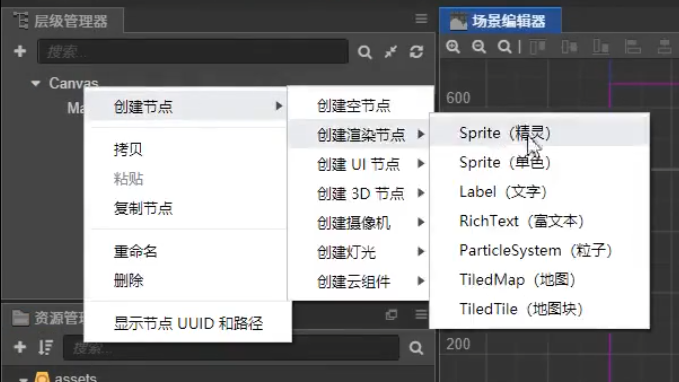Screen dimensions: 679x382
Task: Expand the 创建 3D 节点 submenu arrow
Action: (x=421, y=193)
